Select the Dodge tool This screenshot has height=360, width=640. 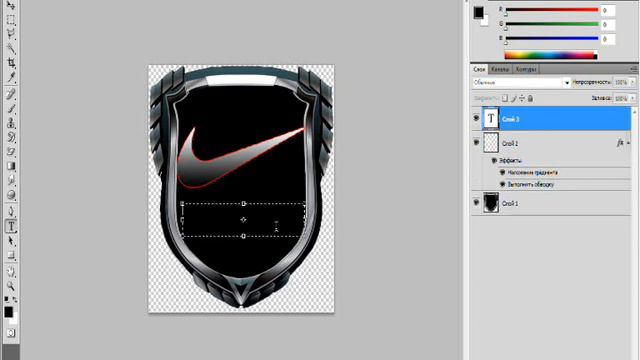click(11, 195)
